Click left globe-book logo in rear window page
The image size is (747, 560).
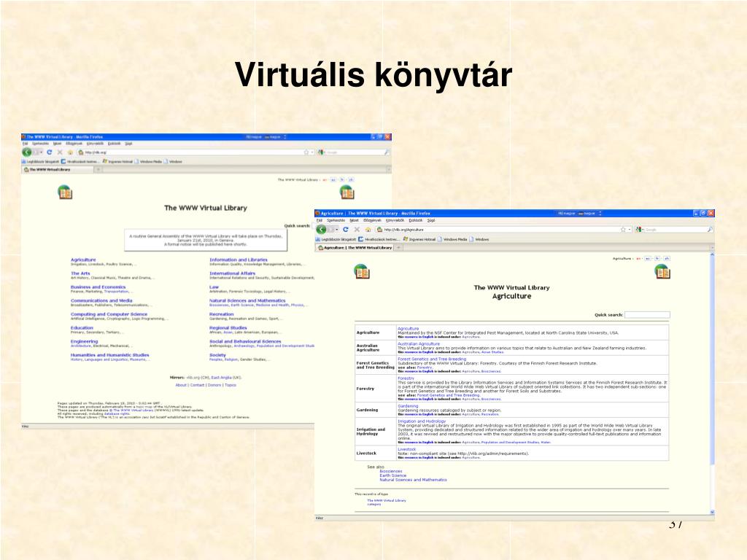pyautogui.click(x=65, y=192)
